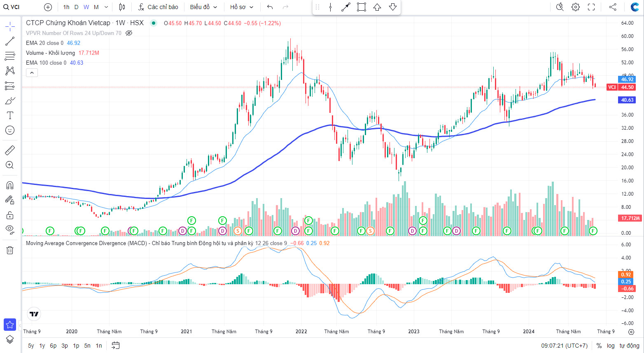Select the EMA 100 close indicator legend

coord(46,63)
